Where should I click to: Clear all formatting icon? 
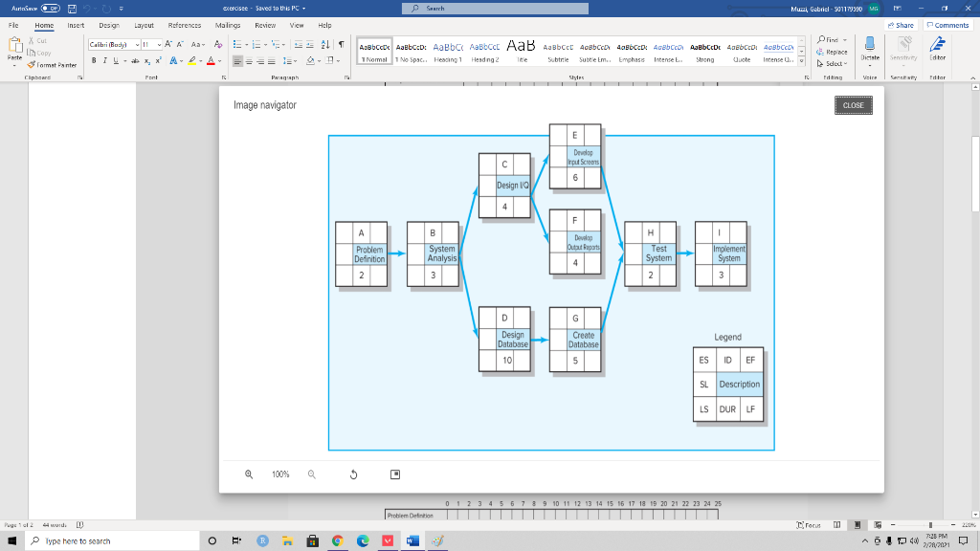pos(217,44)
